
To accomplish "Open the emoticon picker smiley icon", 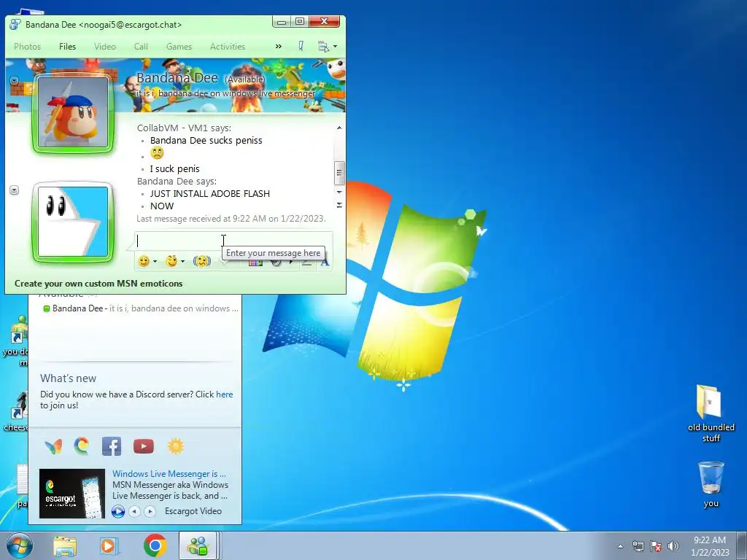I will [x=144, y=261].
